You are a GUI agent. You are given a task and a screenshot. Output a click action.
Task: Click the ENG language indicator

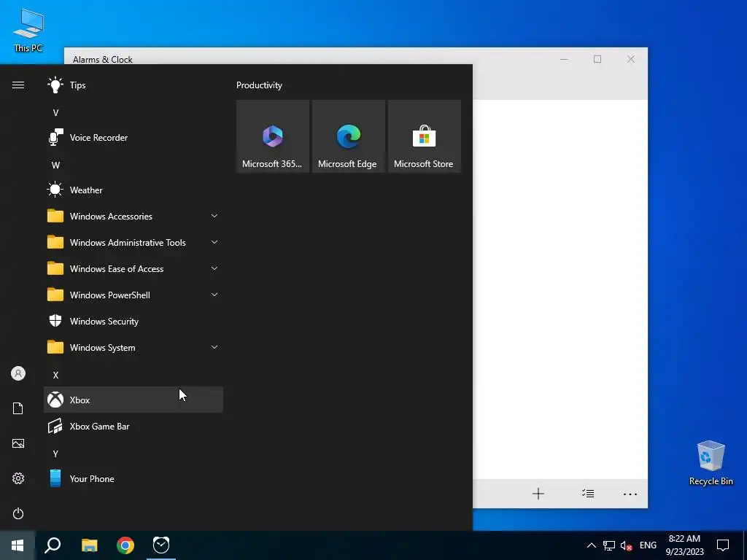click(648, 545)
